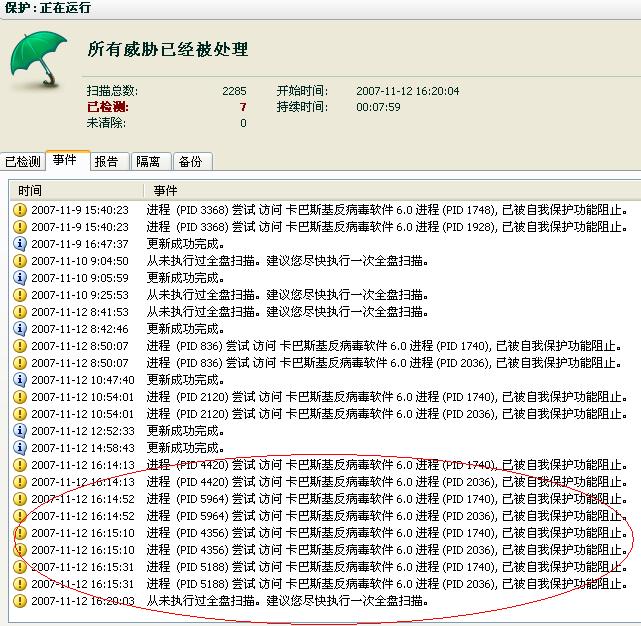This screenshot has width=641, height=626.
Task: Switch to the 备份 backup tab
Action: click(x=193, y=162)
